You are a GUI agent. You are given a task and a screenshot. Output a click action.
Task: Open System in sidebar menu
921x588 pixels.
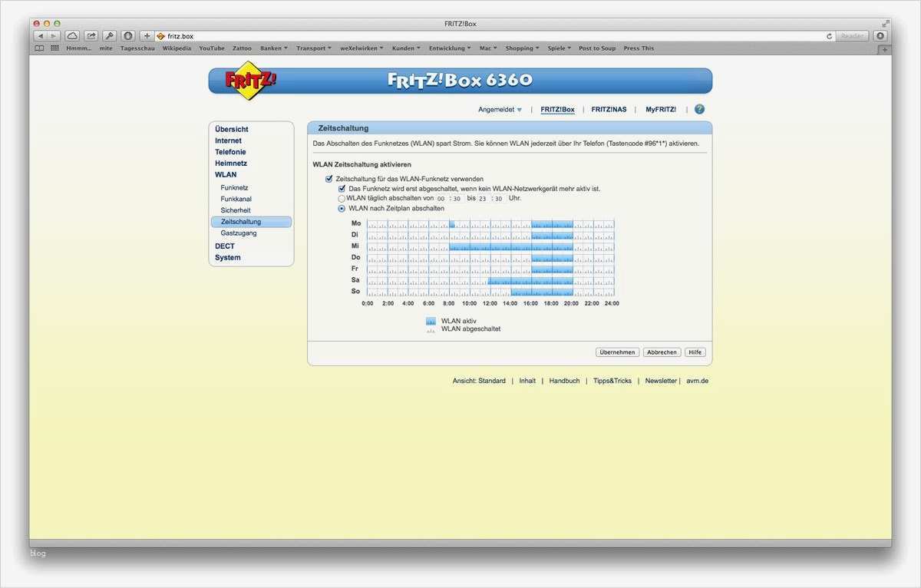tap(228, 258)
